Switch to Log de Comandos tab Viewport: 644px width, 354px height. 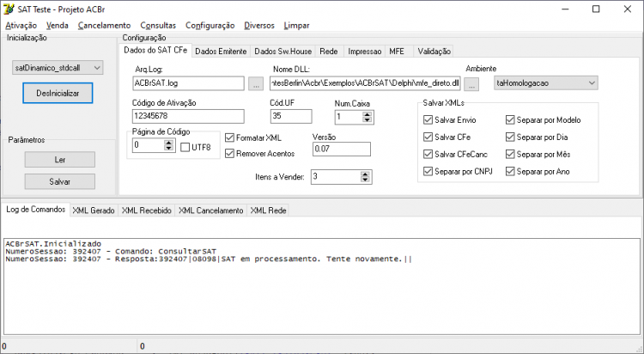[36, 210]
